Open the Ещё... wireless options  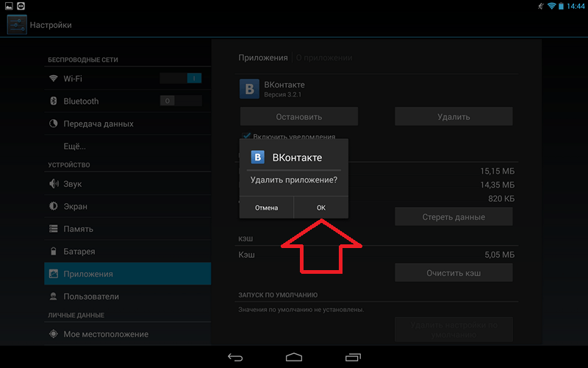(x=127, y=146)
